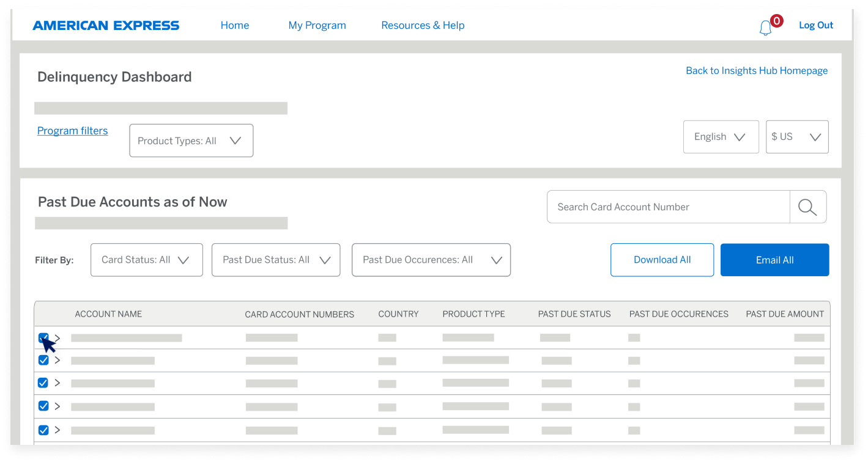Screen dimensions: 868x462
Task: Click the American Express logo
Action: pos(105,25)
